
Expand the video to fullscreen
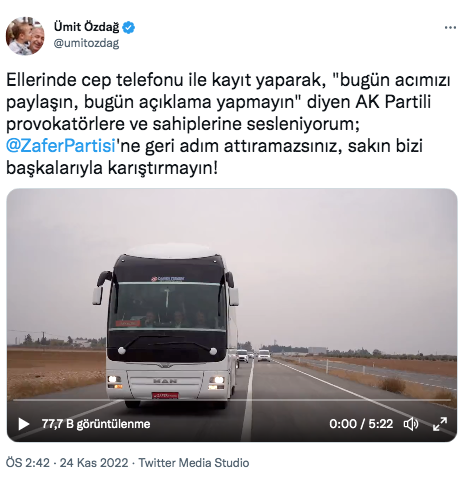(440, 424)
